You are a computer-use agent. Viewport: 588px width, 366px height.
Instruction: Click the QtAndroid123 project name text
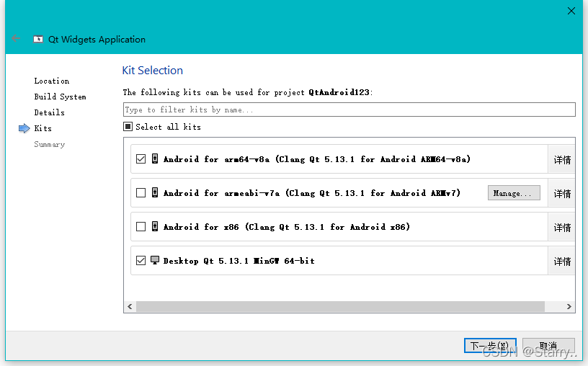point(339,92)
